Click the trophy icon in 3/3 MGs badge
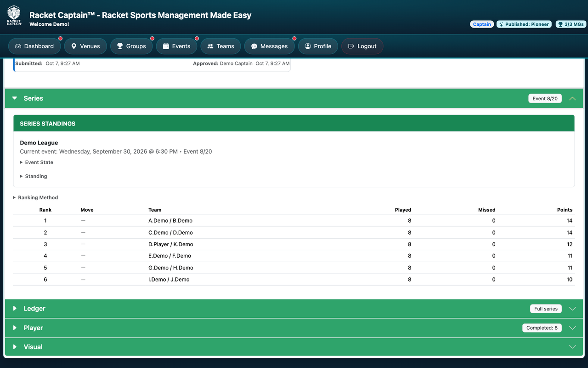Screen dimensions: 588x368 560,24
